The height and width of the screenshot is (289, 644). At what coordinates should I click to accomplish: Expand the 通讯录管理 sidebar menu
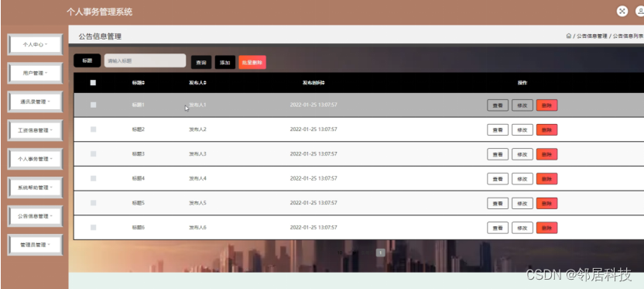(36, 101)
